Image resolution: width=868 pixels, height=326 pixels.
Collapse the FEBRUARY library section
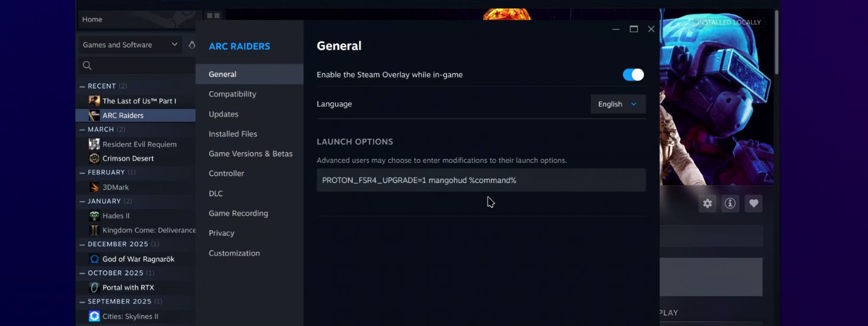[82, 172]
